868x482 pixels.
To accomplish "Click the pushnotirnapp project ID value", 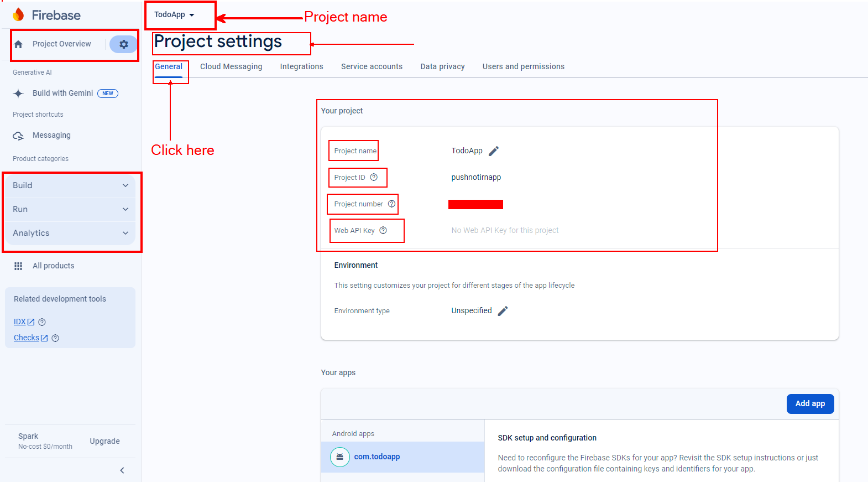I will [x=477, y=178].
